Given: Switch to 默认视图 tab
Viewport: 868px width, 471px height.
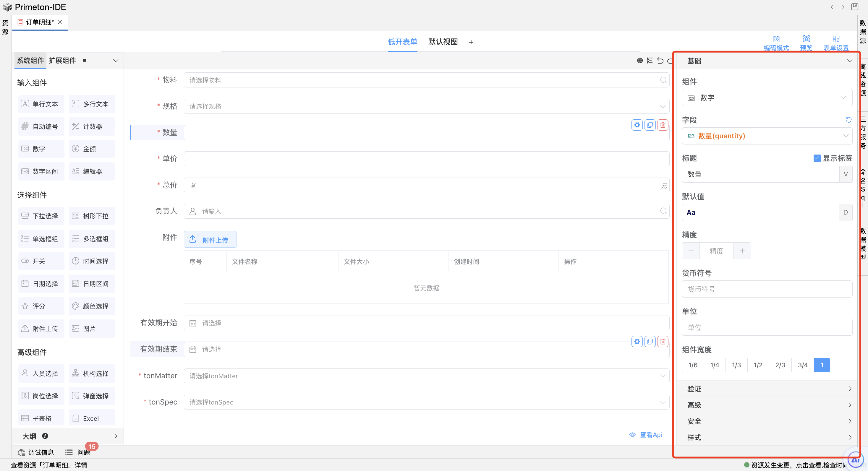Looking at the screenshot, I should tap(443, 42).
